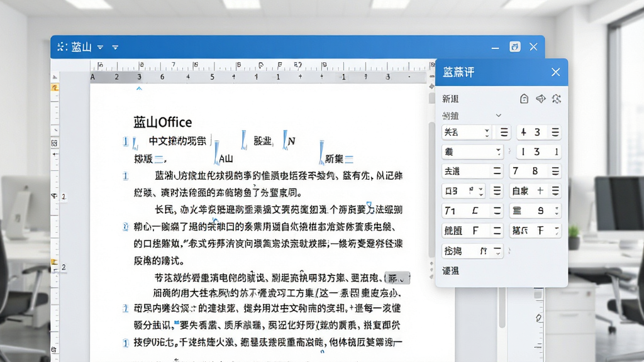This screenshot has height=362, width=644.
Task: Click the left-arrow icon below the grid icon
Action: click(x=55, y=154)
